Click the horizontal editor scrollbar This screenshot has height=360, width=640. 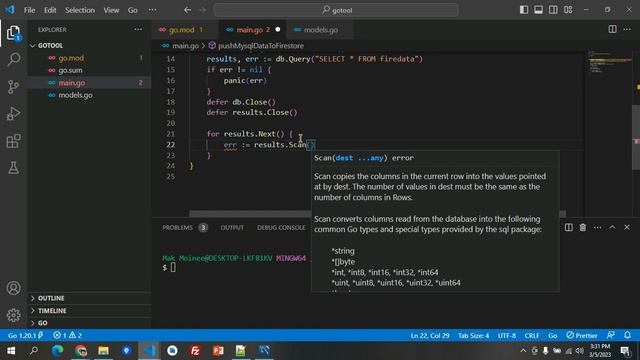coord(250,214)
